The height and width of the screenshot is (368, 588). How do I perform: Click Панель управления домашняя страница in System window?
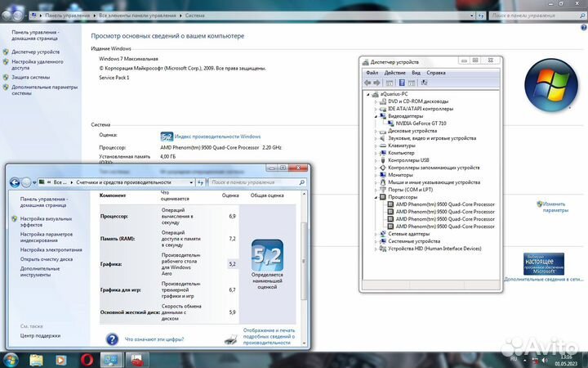pos(35,35)
